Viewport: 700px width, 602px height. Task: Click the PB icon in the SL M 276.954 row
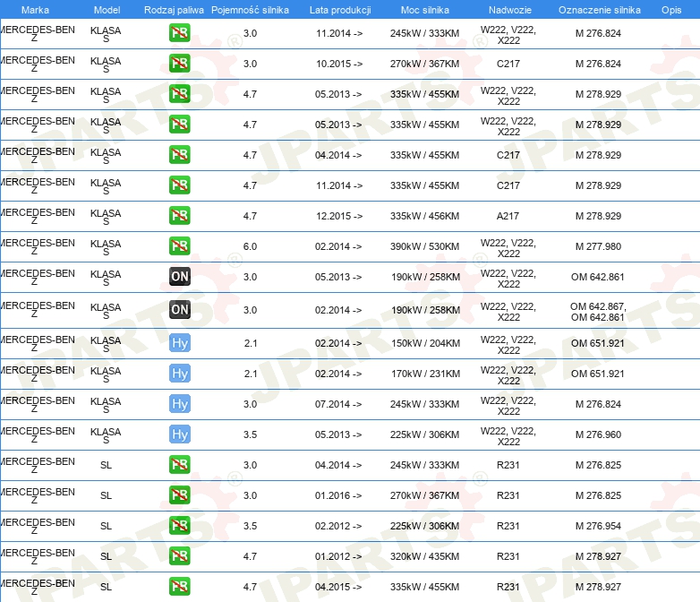[179, 526]
